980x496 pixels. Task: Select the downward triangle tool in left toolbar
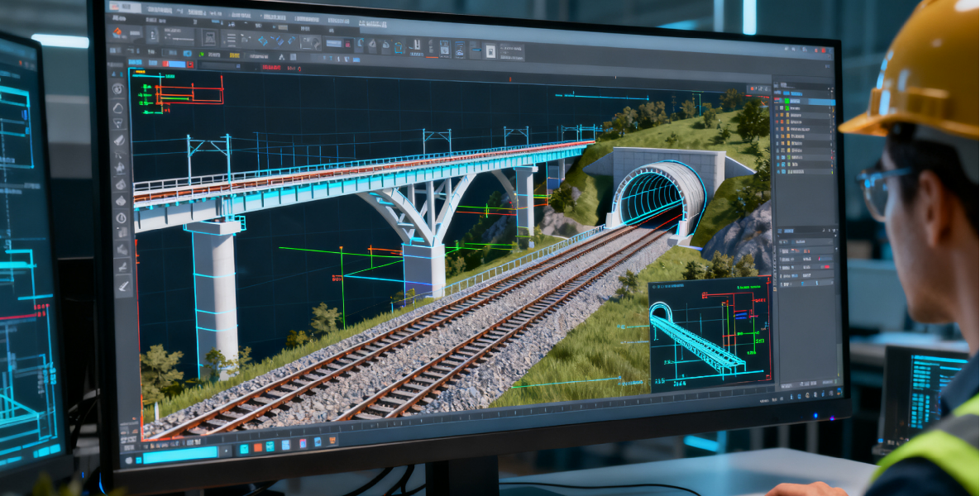pos(119,123)
